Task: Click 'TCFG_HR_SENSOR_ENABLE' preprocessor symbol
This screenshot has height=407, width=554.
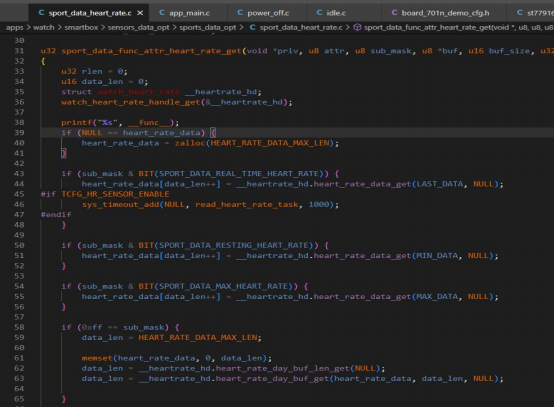Action: click(x=115, y=194)
